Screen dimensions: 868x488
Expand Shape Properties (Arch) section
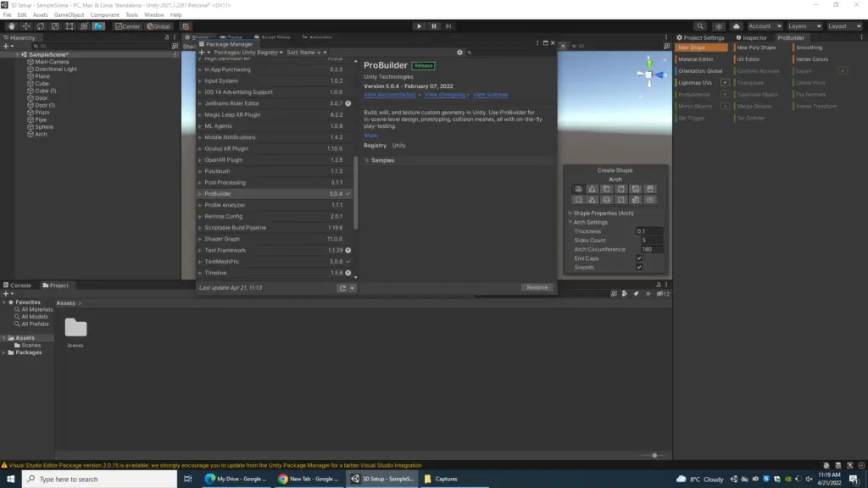tap(604, 213)
